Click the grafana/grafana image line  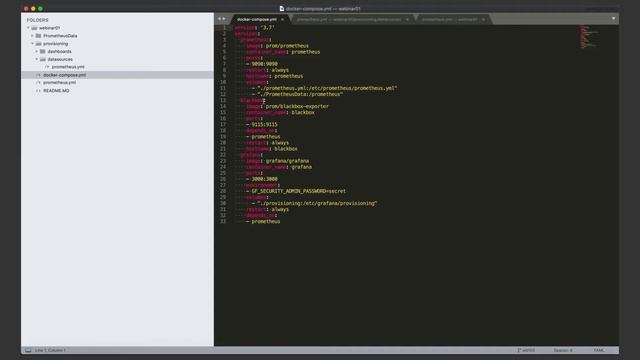pos(277,161)
